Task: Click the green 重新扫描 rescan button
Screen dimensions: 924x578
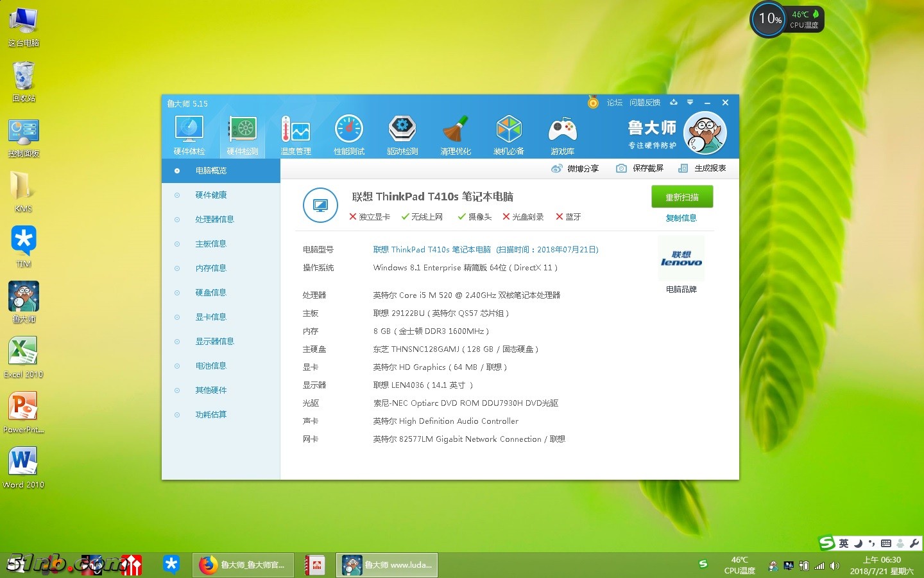Action: pos(681,197)
